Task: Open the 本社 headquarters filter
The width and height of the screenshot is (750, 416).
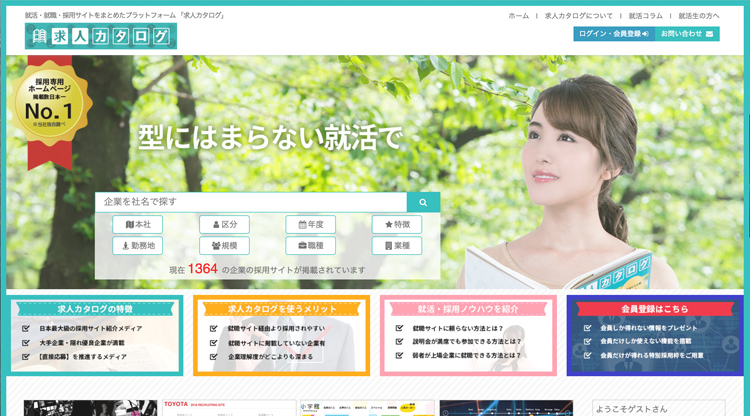Action: click(x=137, y=225)
